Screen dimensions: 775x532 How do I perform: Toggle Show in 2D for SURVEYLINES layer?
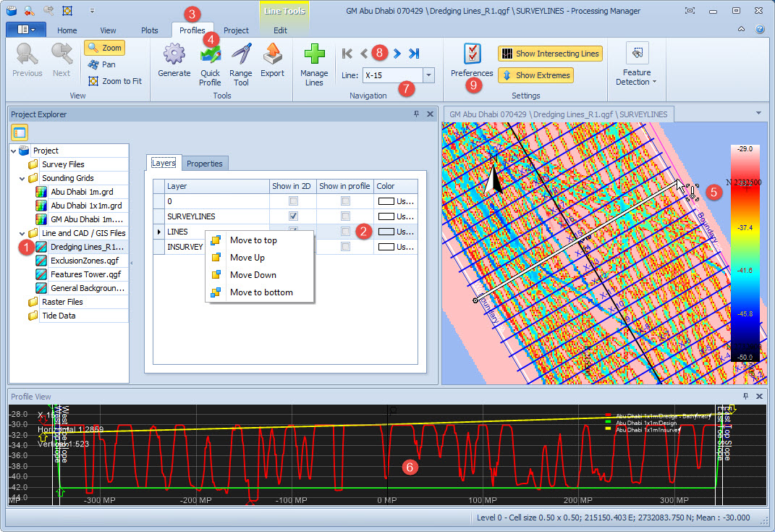[293, 216]
